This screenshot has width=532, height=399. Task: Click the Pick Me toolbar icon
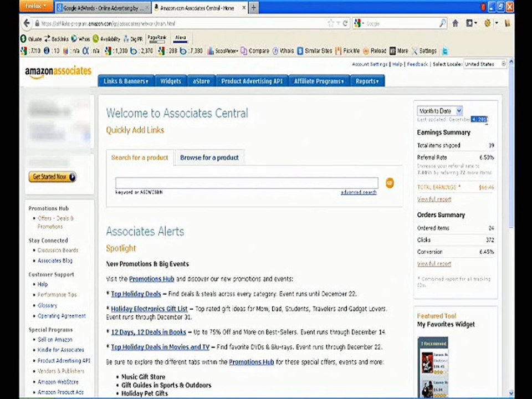tap(347, 51)
